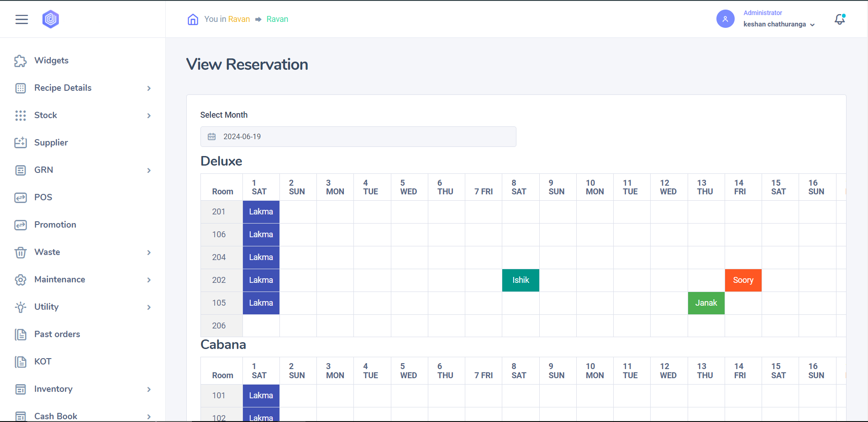Click the Waste trash bin icon
Viewport: 868px width, 422px height.
point(21,252)
